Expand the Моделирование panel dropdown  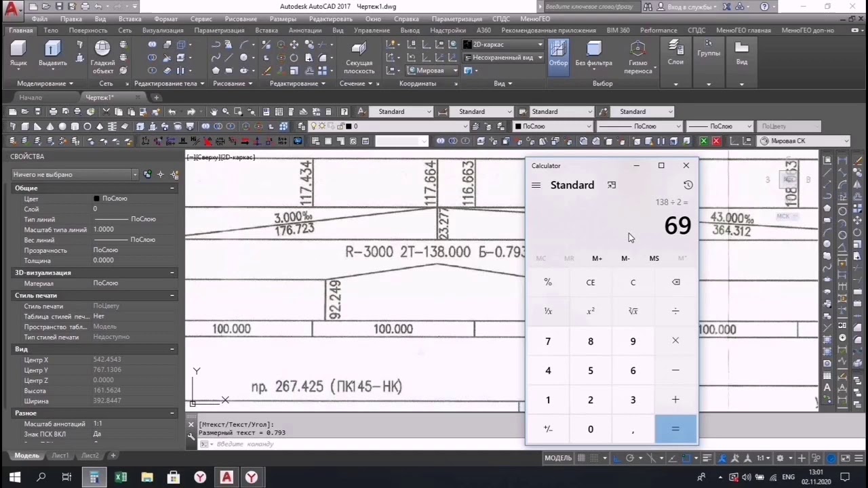click(x=45, y=83)
